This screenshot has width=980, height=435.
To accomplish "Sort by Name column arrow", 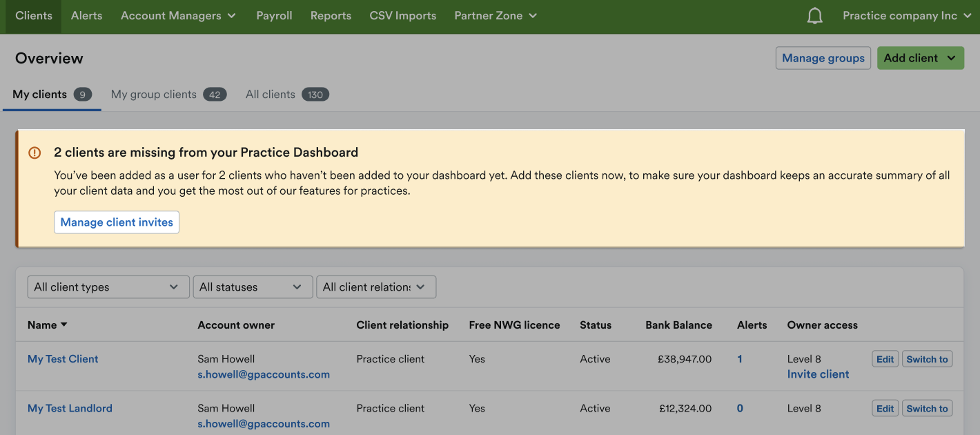I will click(64, 325).
